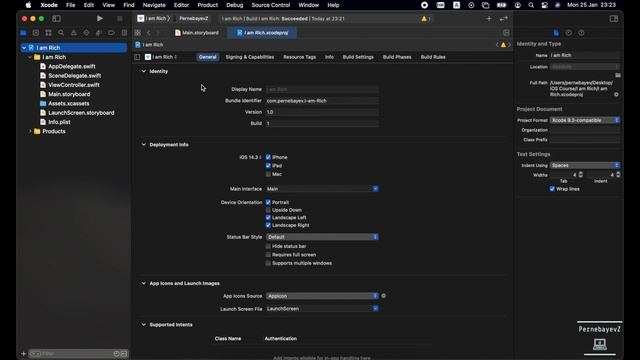Toggle the iPhone device checkbox
The image size is (640, 360).
(268, 157)
